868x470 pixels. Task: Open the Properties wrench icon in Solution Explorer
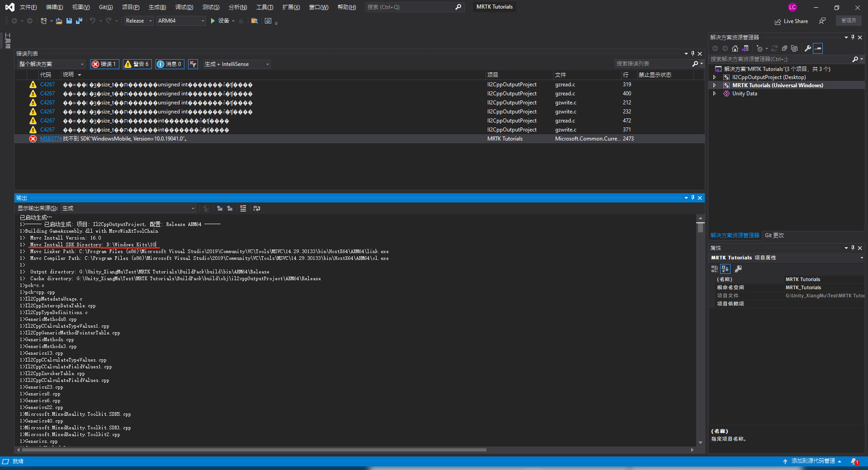pyautogui.click(x=808, y=48)
